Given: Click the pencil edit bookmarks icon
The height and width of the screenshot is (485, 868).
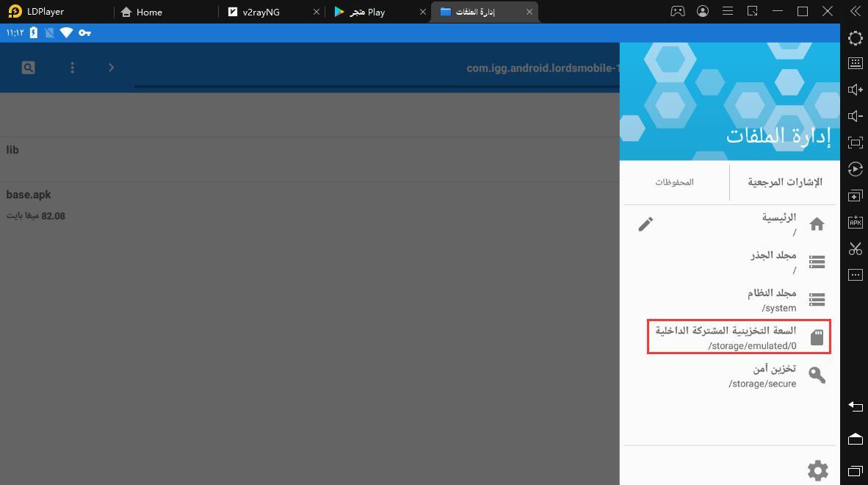Looking at the screenshot, I should point(645,224).
